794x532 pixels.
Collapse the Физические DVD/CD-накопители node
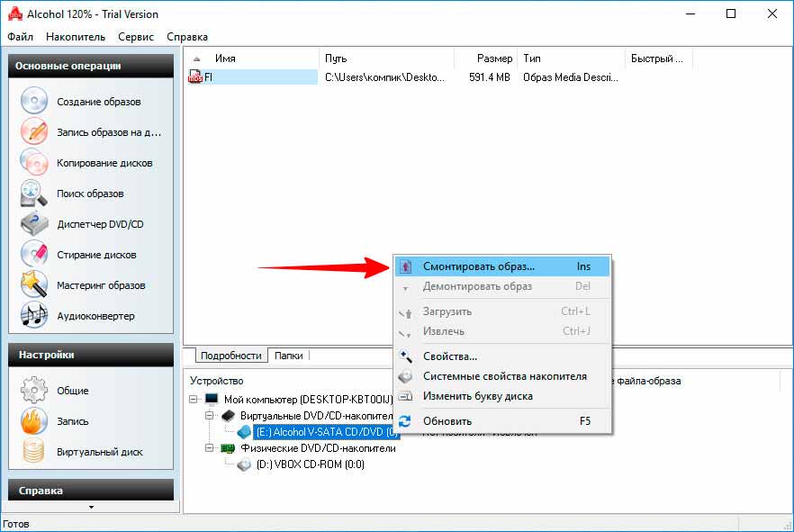tap(209, 448)
